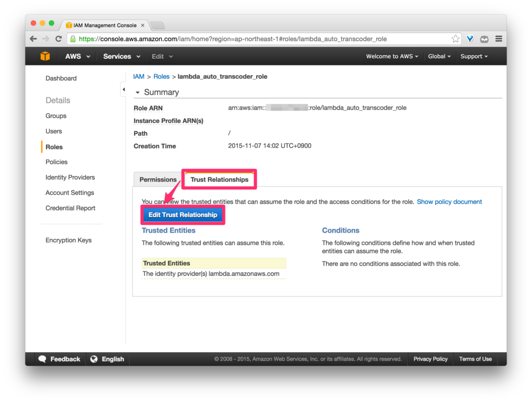Click the IAM tab cube favicon
Viewport: 532px width, 402px height.
69,25
